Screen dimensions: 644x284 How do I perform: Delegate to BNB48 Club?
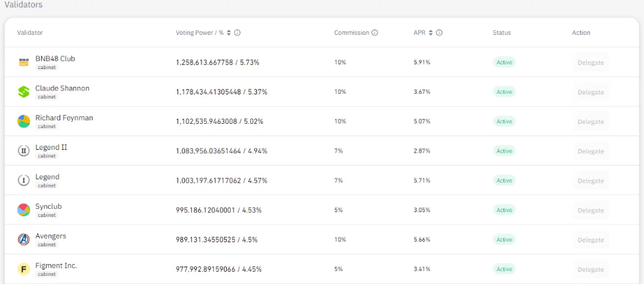pos(591,63)
